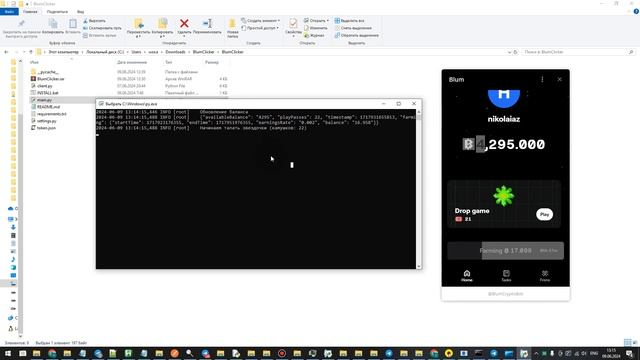Open the Open (Открыть) dropdown in ribbon
This screenshot has height=360, width=640.
pyautogui.click(x=316, y=20)
